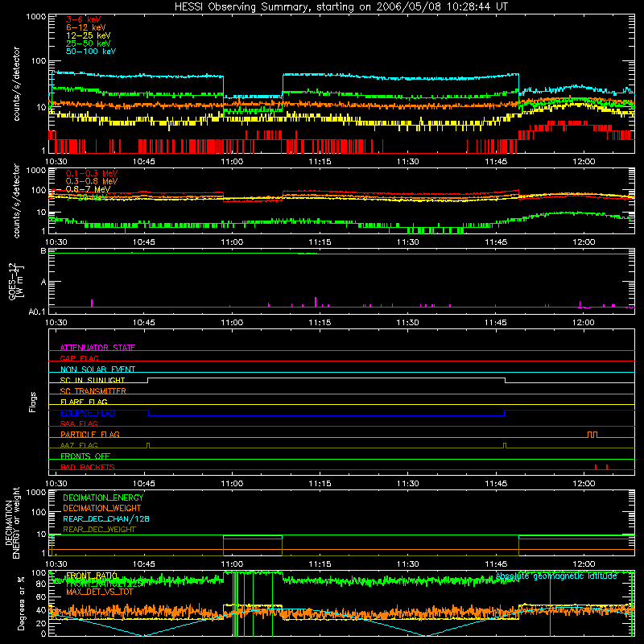This screenshot has width=644, height=644.
Task: Select the GAP_FLAG label
Action: [x=79, y=358]
